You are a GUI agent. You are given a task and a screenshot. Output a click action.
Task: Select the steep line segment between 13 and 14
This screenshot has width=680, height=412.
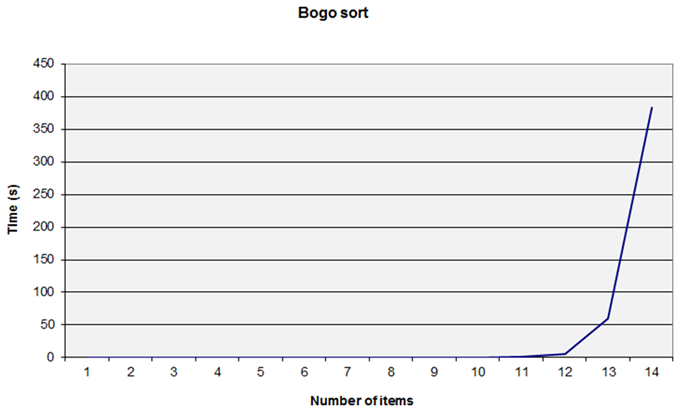coord(630,213)
